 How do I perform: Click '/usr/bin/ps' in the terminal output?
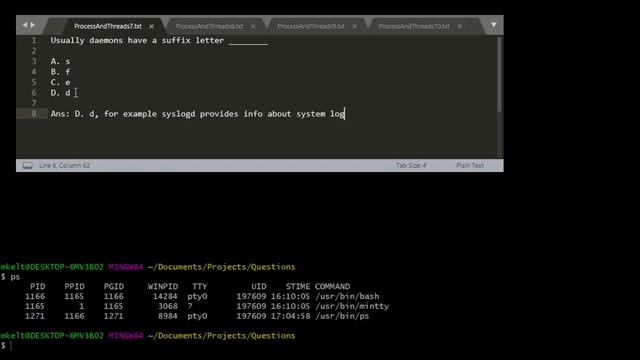point(342,316)
